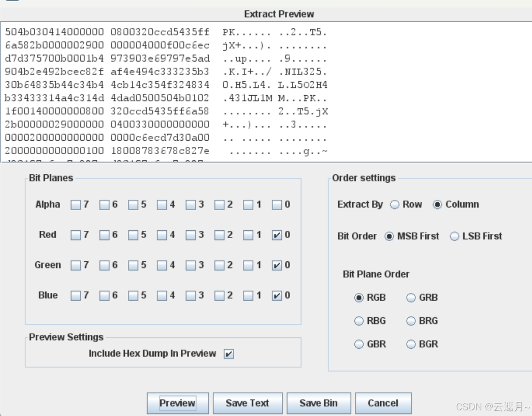The image size is (532, 416).
Task: Click hex value 0800320ccd5435ff
Action: click(x=160, y=32)
